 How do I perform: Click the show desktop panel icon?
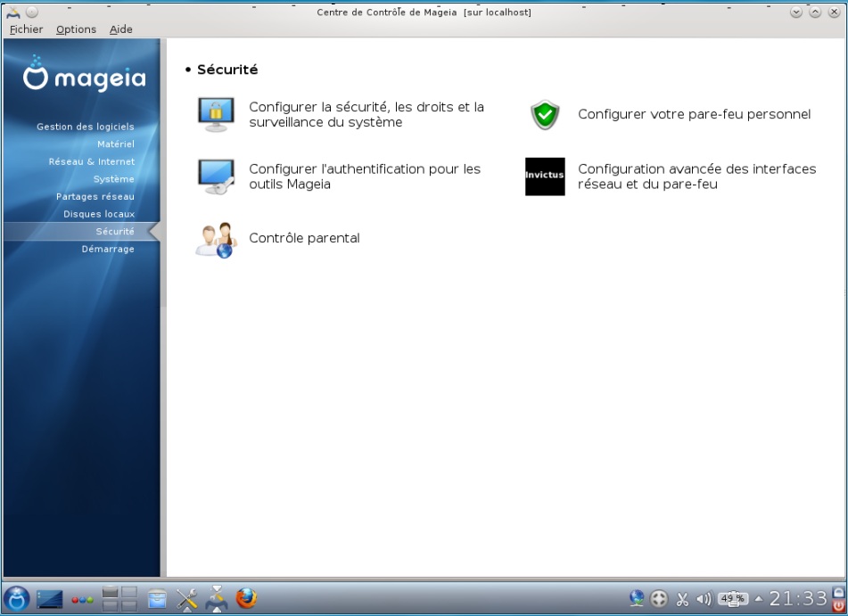click(49, 599)
